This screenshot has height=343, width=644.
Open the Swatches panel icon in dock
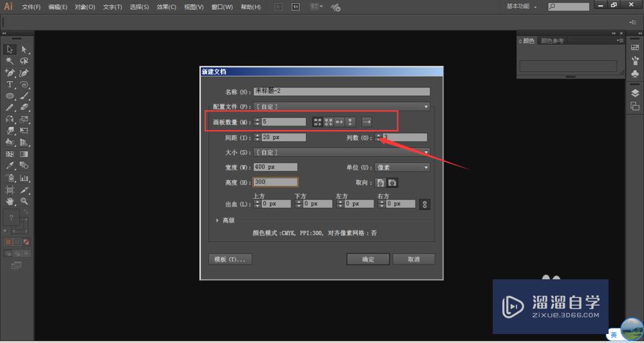pyautogui.click(x=635, y=48)
